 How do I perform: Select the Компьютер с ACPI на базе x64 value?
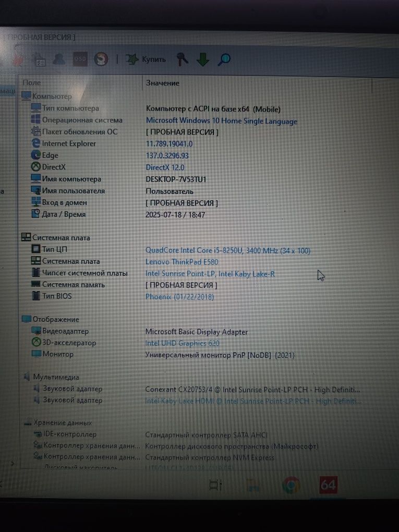tap(213, 109)
